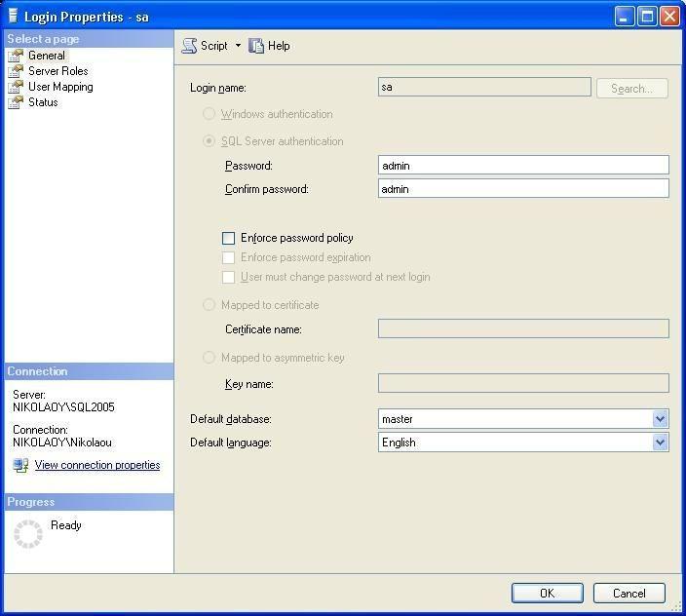Expand the Default database dropdown
The height and width of the screenshot is (616, 686).
click(660, 419)
